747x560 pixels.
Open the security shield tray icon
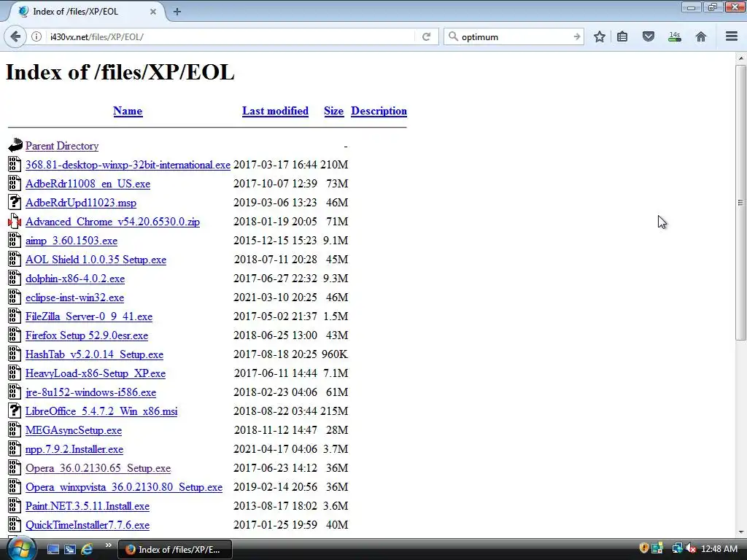[643, 548]
